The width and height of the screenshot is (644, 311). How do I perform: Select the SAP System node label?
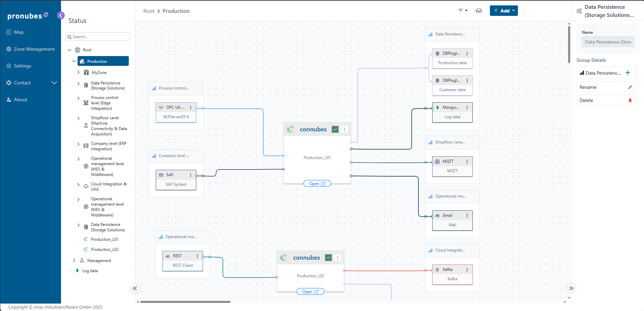pyautogui.click(x=176, y=184)
